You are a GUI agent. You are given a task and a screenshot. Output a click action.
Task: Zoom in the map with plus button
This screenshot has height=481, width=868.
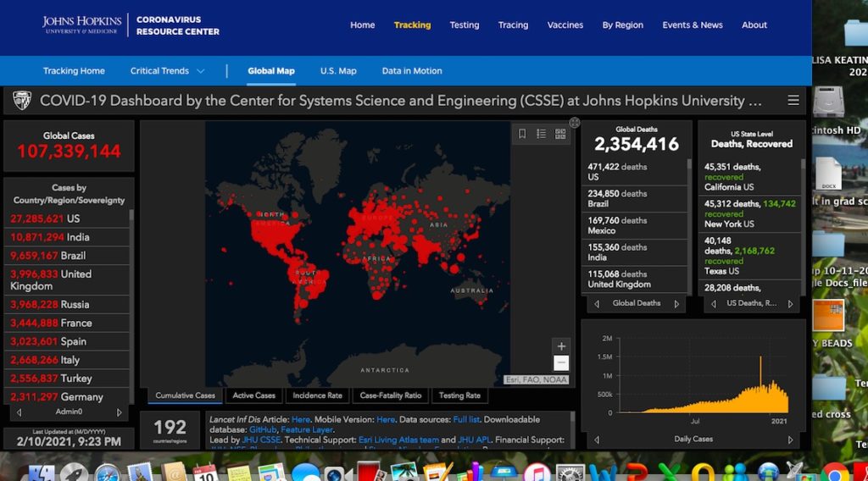[x=561, y=346]
